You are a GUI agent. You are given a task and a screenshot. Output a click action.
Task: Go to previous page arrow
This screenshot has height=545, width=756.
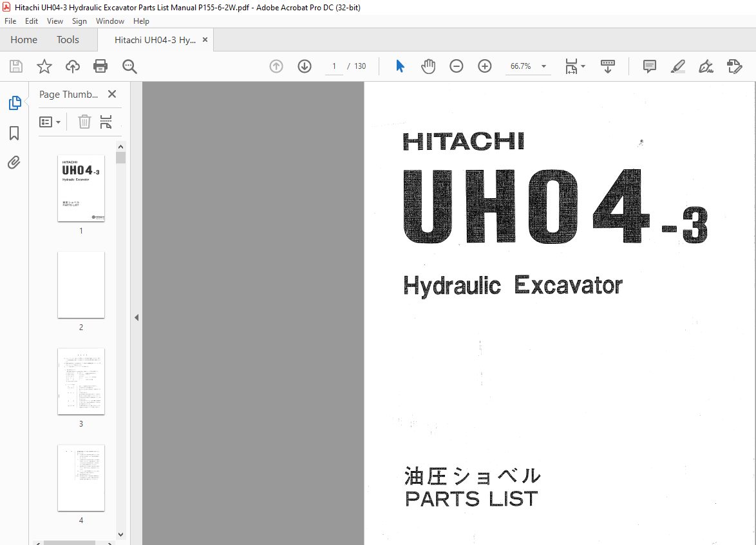click(x=276, y=66)
